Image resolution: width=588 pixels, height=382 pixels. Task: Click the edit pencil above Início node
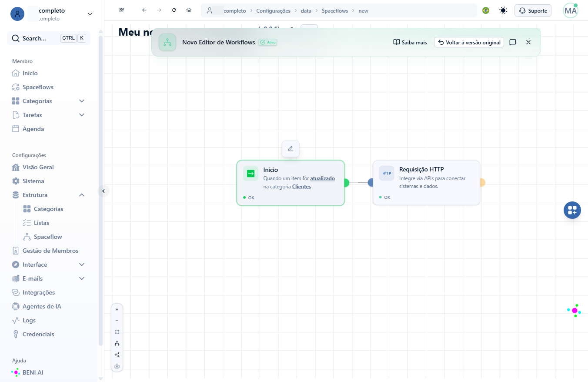pos(291,149)
